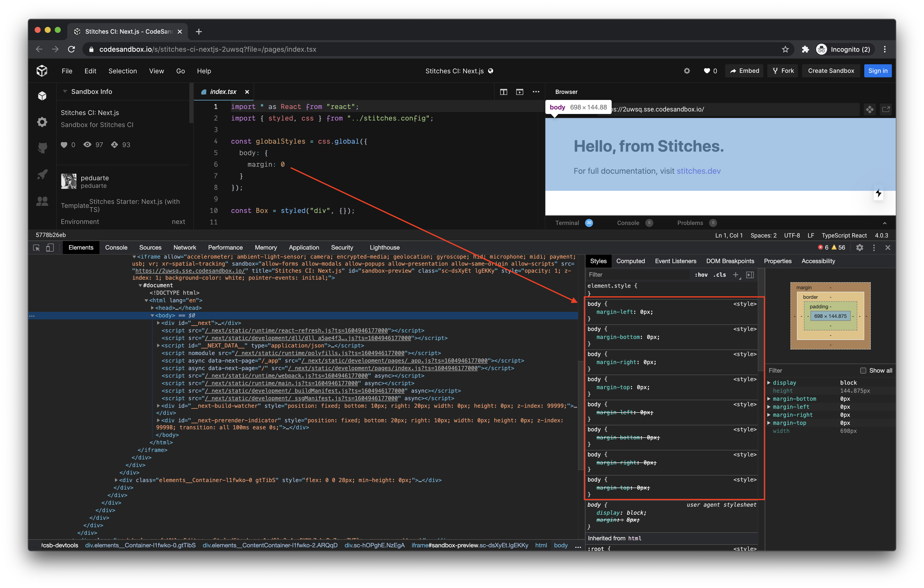This screenshot has width=924, height=588.
Task: Switch to the Computed tab in DevTools
Action: tap(630, 261)
